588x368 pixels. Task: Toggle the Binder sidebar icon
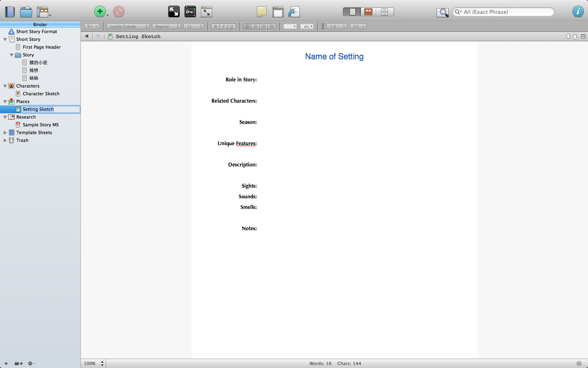[x=10, y=12]
